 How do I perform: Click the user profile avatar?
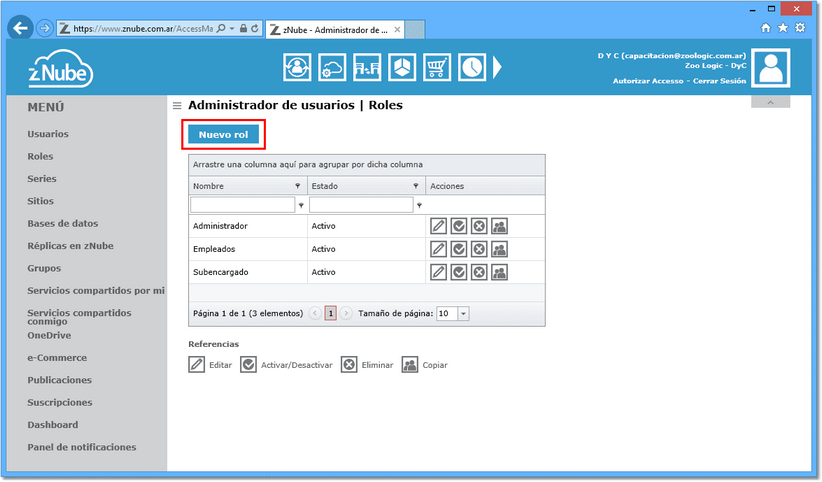(771, 68)
